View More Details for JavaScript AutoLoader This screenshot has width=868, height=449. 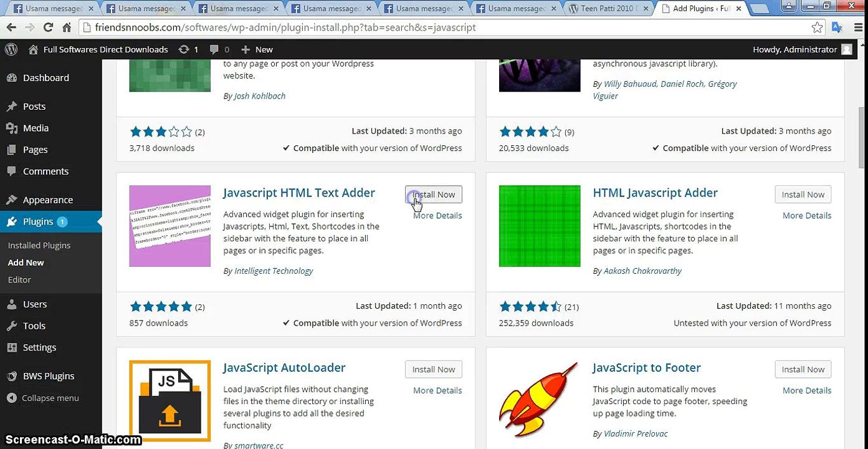pyautogui.click(x=437, y=390)
